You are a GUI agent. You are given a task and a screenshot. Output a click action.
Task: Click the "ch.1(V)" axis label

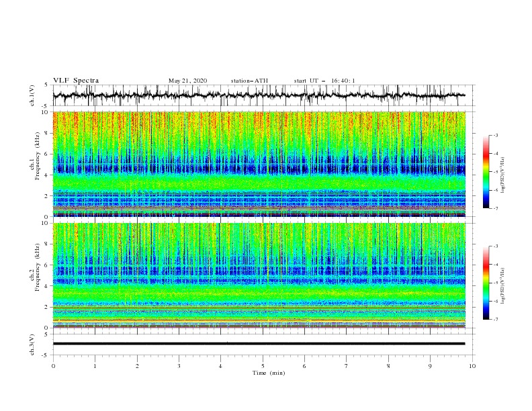pyautogui.click(x=32, y=95)
